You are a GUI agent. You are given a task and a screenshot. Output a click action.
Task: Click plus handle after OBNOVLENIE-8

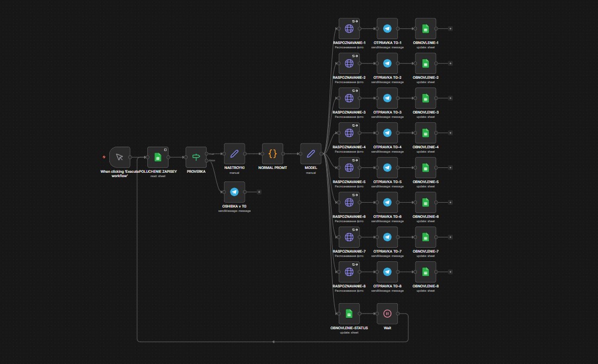tap(450, 272)
